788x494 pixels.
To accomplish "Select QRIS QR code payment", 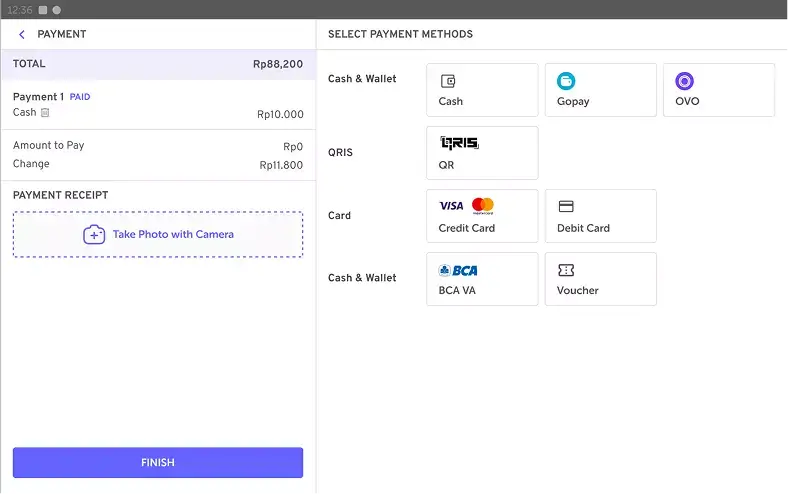I will click(x=482, y=153).
